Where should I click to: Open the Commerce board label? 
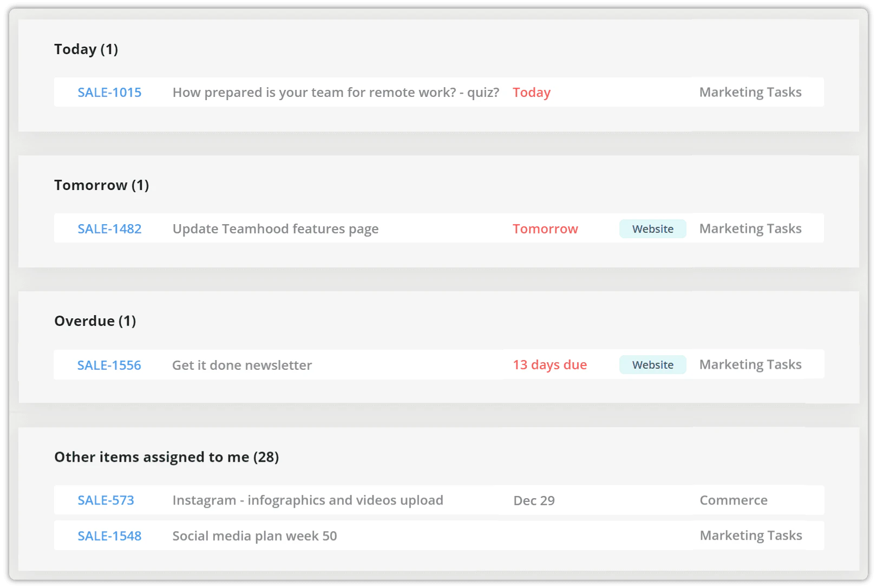coord(733,500)
